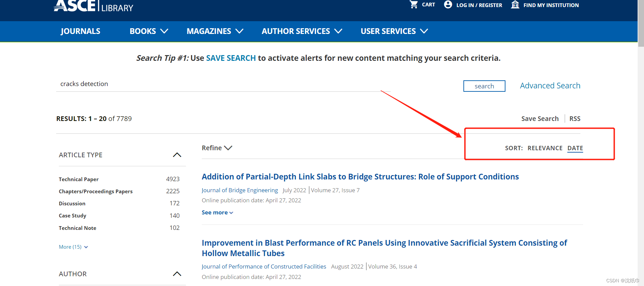Click the ASCE Library logo
The width and height of the screenshot is (644, 286).
pyautogui.click(x=93, y=6)
